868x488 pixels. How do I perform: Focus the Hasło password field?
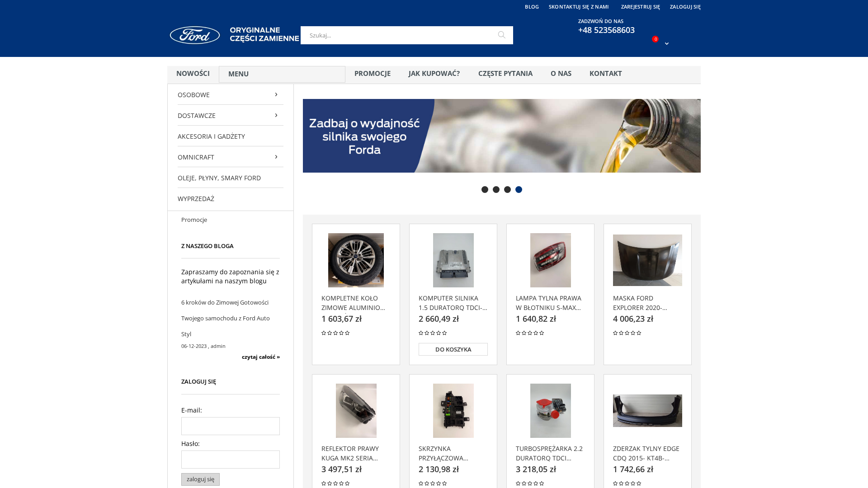(x=231, y=460)
